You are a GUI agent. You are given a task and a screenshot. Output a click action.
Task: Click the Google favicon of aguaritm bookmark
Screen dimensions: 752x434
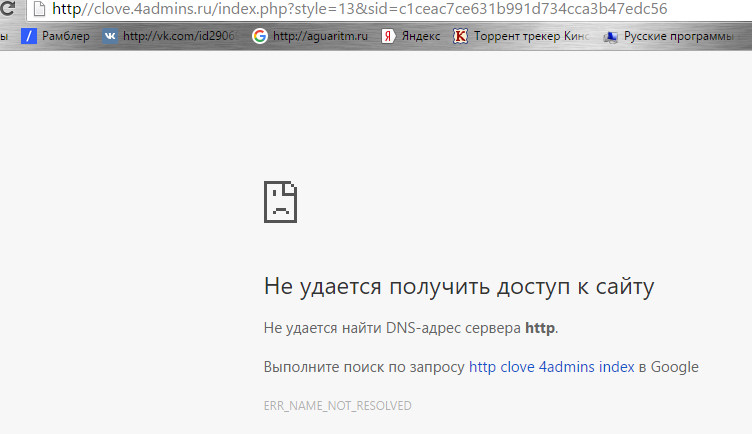point(260,37)
